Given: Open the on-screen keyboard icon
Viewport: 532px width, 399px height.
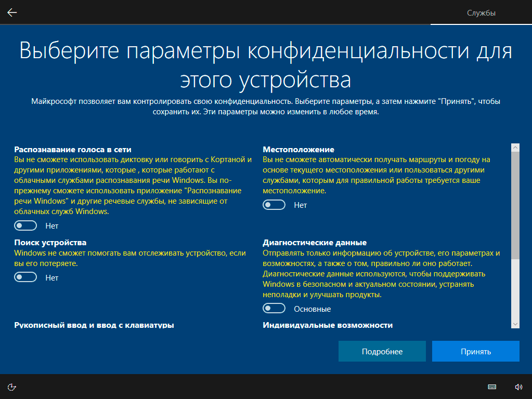Looking at the screenshot, I should click(492, 387).
